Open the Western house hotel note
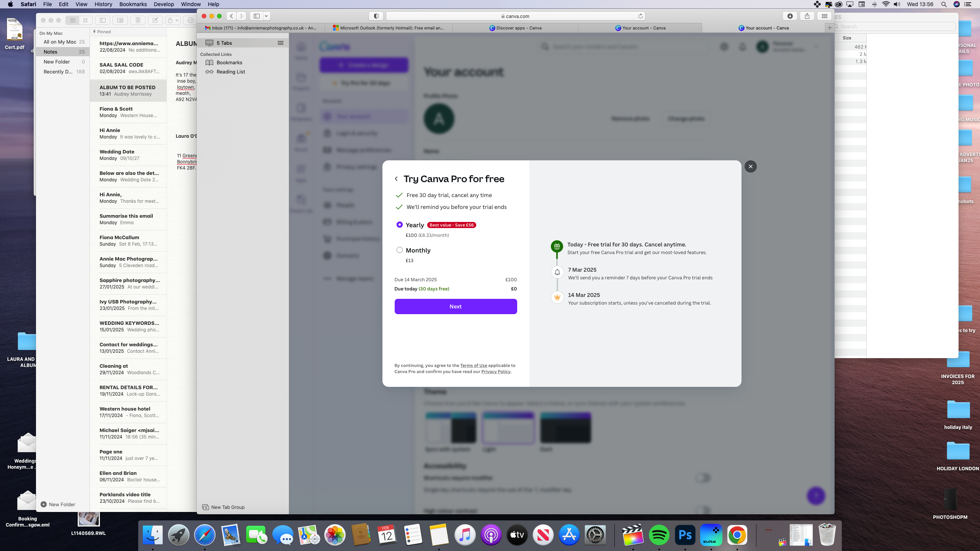Screen dimensions: 980x551 coord(128,412)
